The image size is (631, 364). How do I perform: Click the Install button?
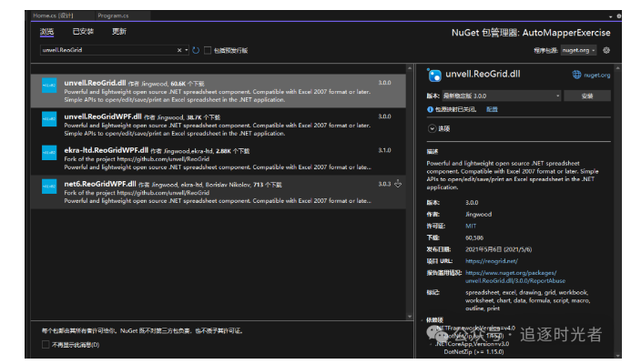(x=587, y=96)
